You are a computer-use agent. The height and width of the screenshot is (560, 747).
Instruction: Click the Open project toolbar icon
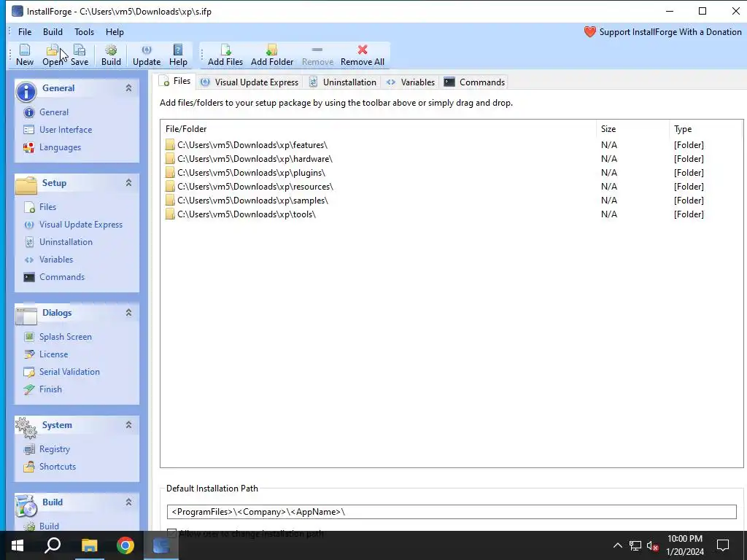coord(52,55)
